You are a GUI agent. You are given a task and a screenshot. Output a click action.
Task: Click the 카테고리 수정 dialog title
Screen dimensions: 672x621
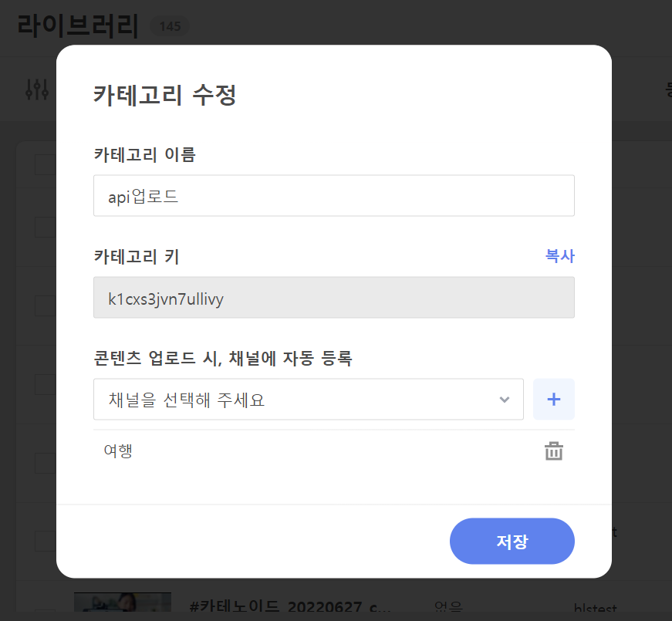coord(164,95)
